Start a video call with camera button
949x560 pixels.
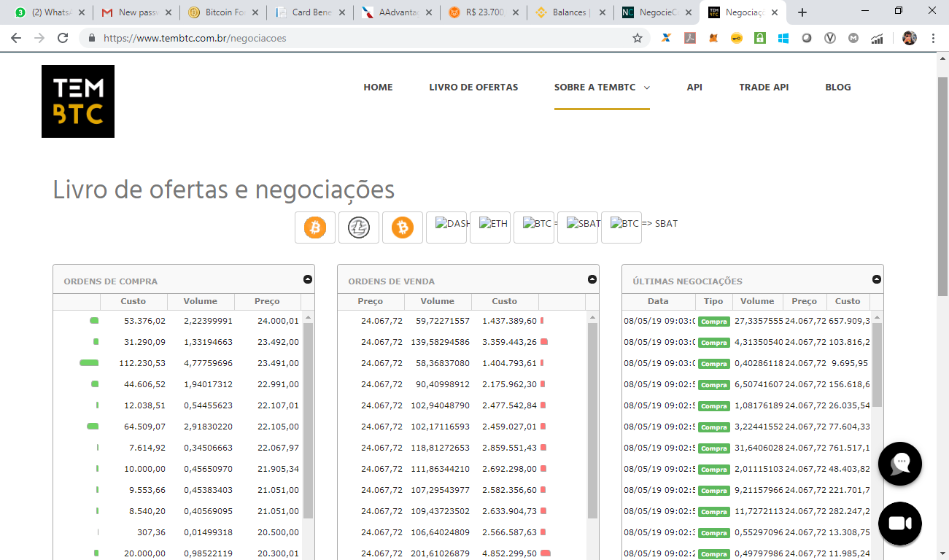(900, 524)
